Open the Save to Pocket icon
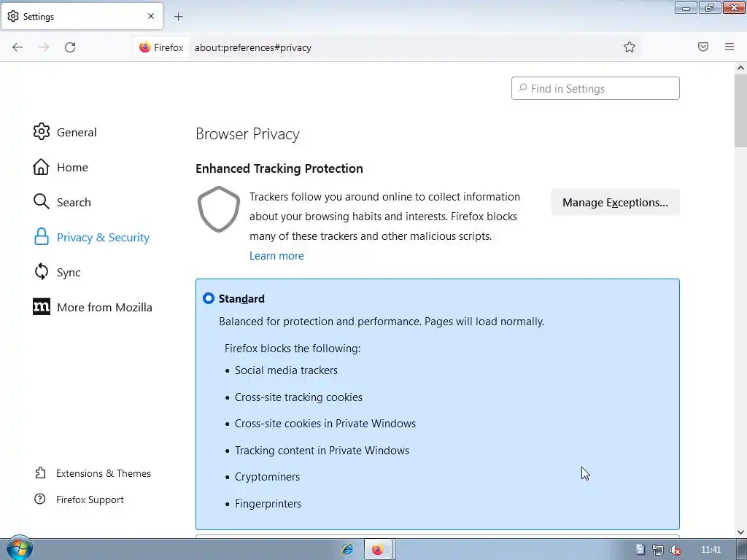Screen dimensions: 747x560 tap(703, 47)
